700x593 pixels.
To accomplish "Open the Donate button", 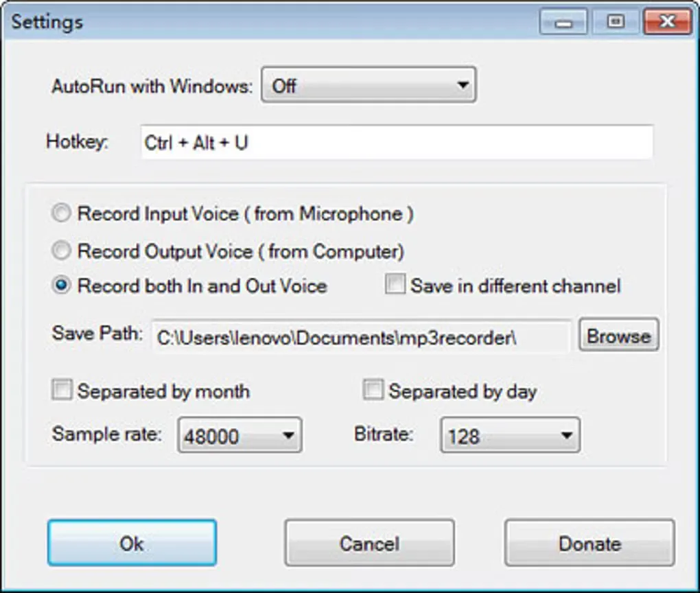I will click(590, 543).
